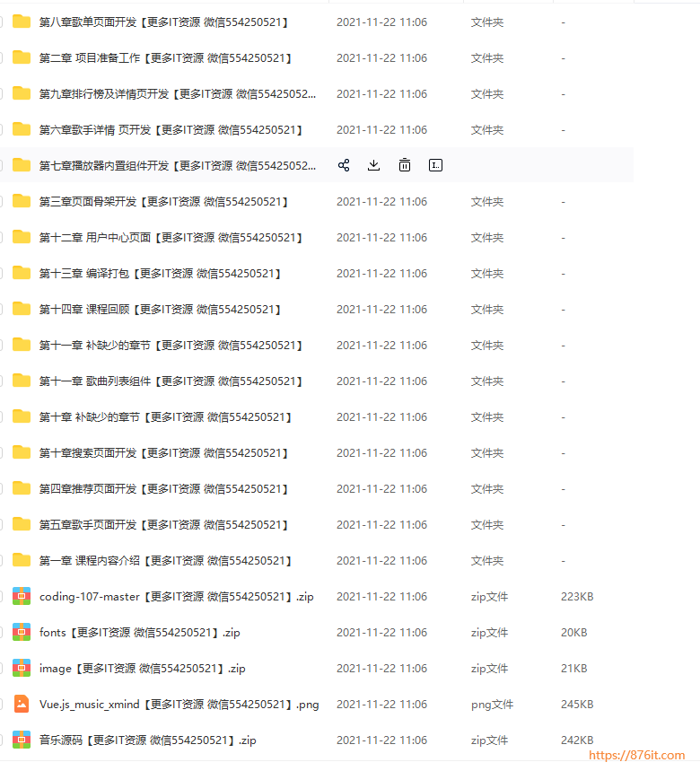This screenshot has width=700, height=771.
Task: Click the 242KB size of 音乐源码
Action: click(577, 740)
